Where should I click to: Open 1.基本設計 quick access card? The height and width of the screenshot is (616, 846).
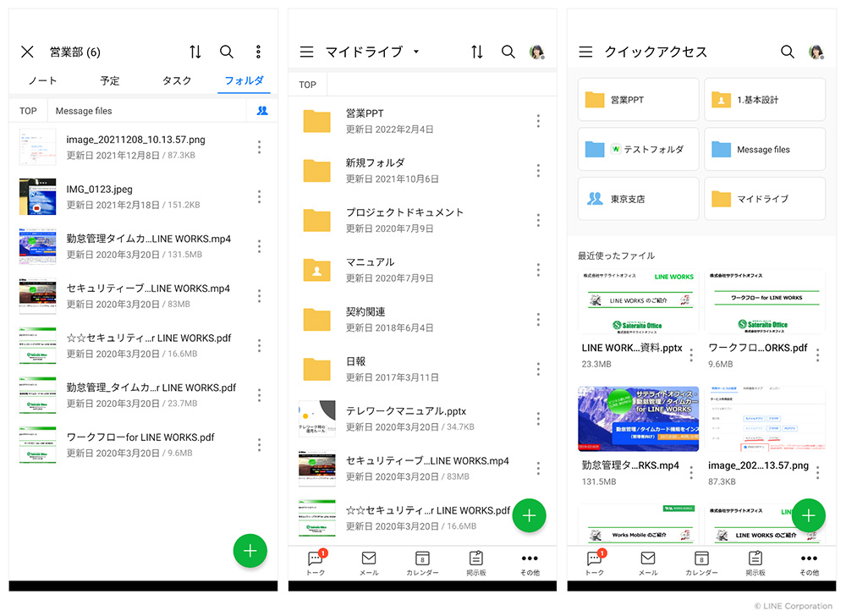[765, 100]
